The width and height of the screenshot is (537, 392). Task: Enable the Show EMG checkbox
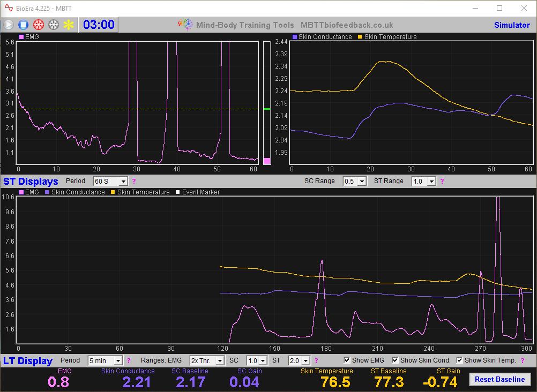[347, 360]
